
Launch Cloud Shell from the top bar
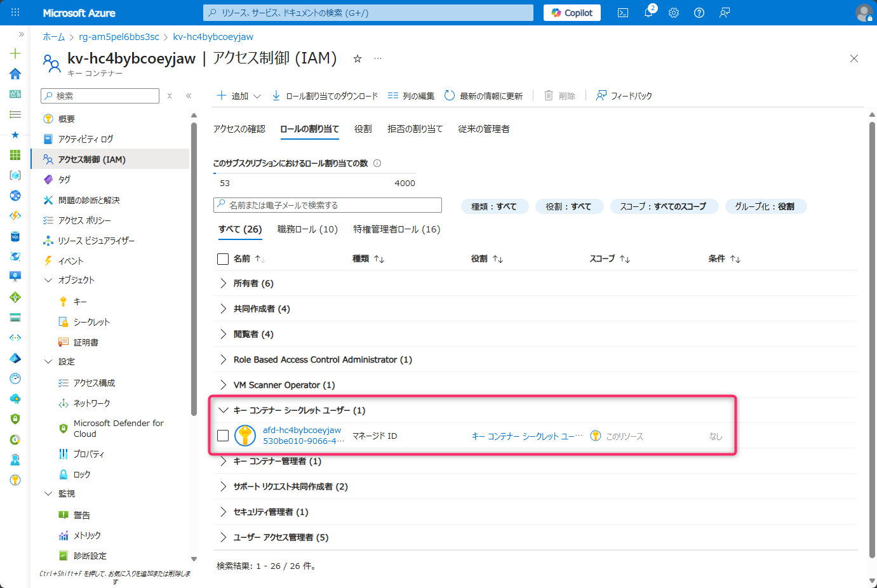click(x=622, y=12)
